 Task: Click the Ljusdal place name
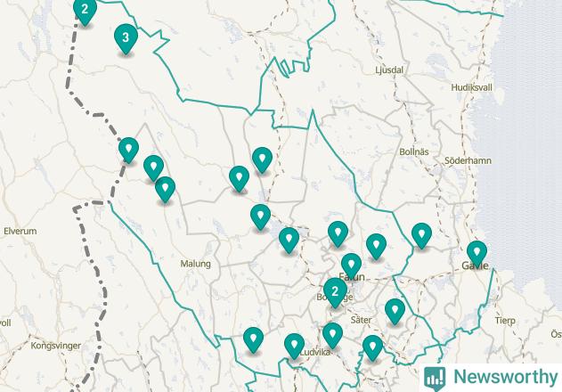click(x=389, y=69)
